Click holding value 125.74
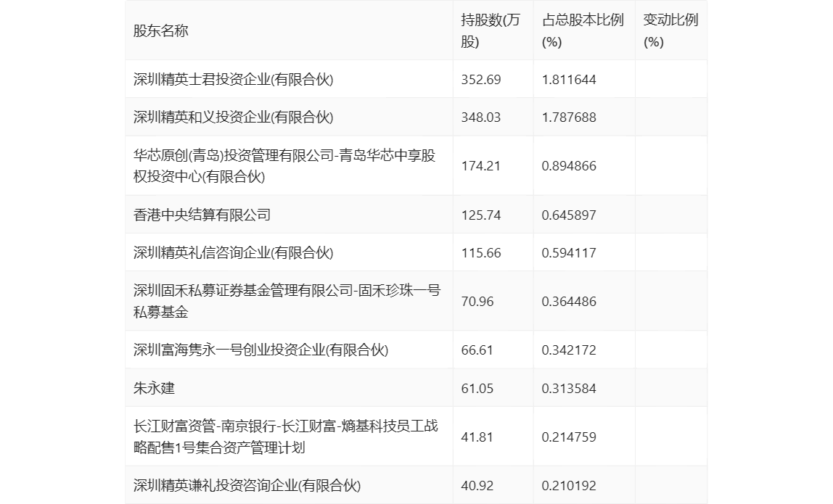This screenshot has width=833, height=504. coord(481,215)
